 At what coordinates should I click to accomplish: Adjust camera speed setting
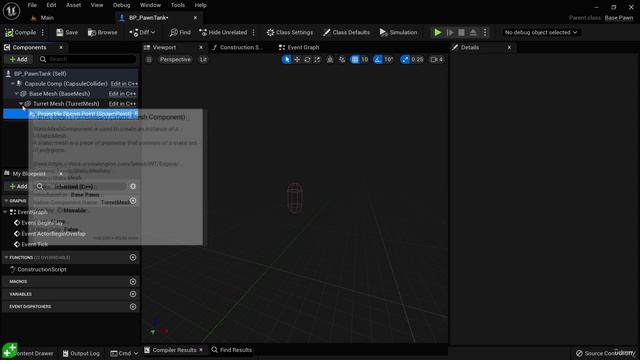coord(437,60)
